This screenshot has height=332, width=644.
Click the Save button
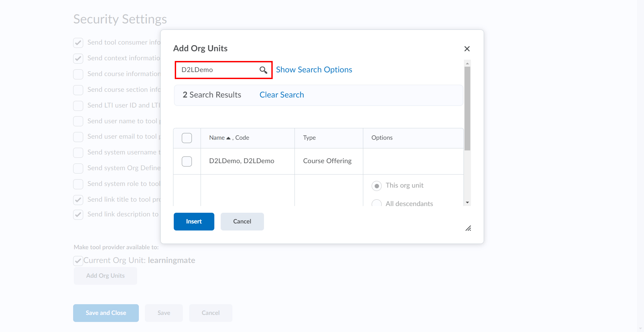pos(164,313)
